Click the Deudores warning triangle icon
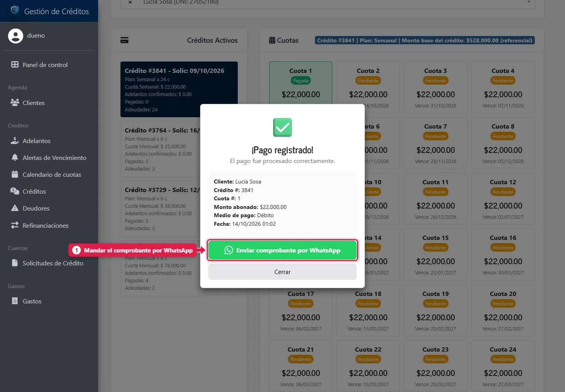Image resolution: width=565 pixels, height=392 pixels. (x=15, y=208)
